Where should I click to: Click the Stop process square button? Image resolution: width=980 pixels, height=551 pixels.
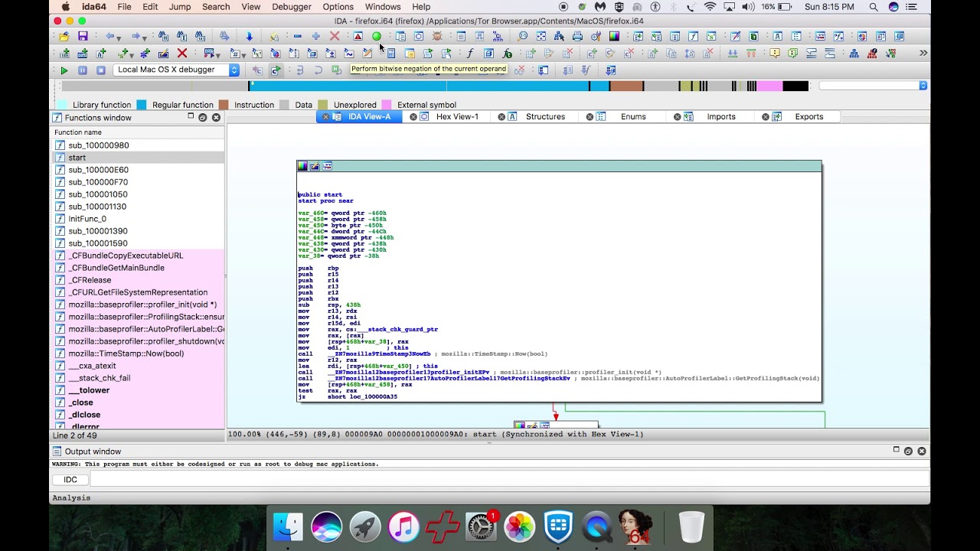101,70
